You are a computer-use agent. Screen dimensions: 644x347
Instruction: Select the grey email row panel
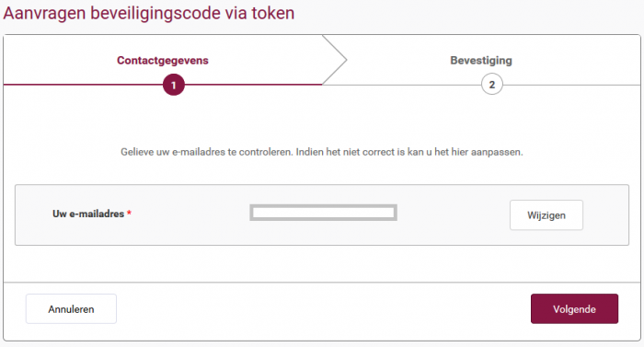coord(322,215)
